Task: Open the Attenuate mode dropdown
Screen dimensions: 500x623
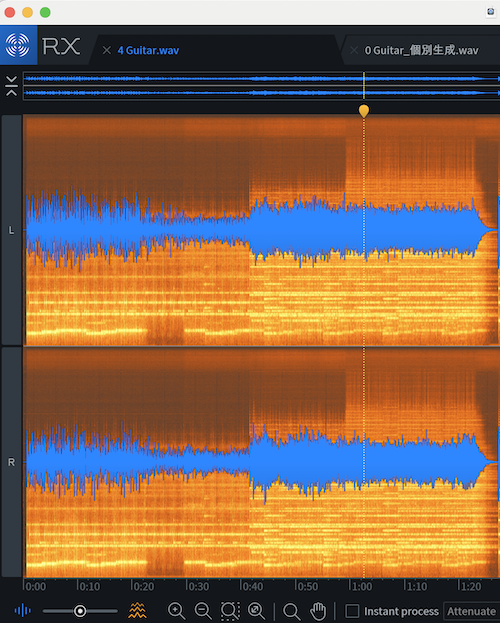Action: tap(471, 611)
